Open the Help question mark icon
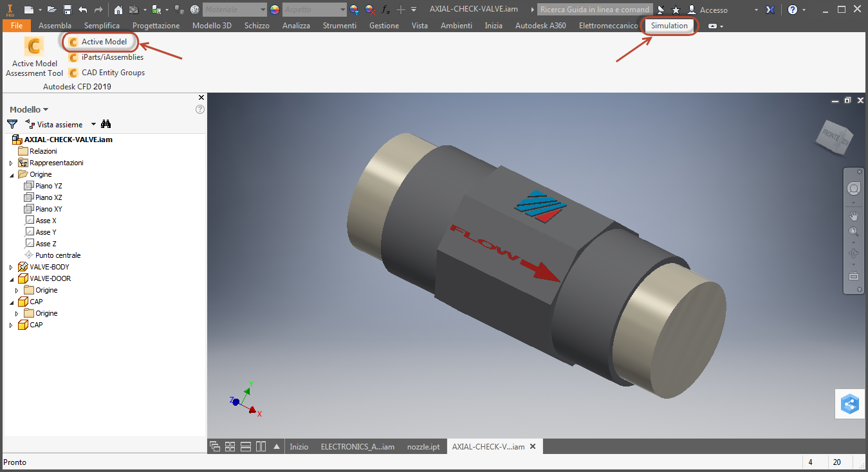The width and height of the screenshot is (868, 472). coord(793,10)
